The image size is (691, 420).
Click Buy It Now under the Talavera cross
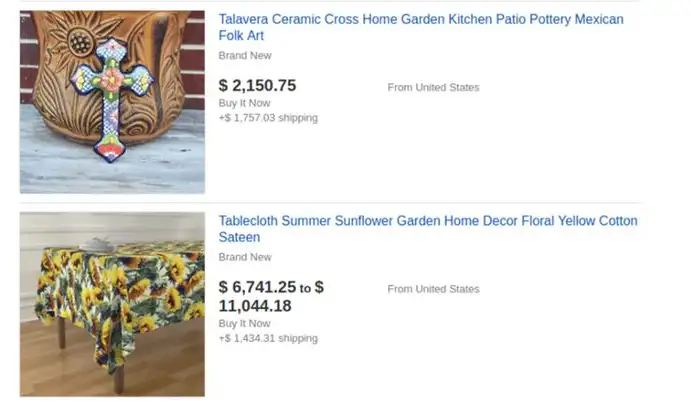pyautogui.click(x=245, y=103)
